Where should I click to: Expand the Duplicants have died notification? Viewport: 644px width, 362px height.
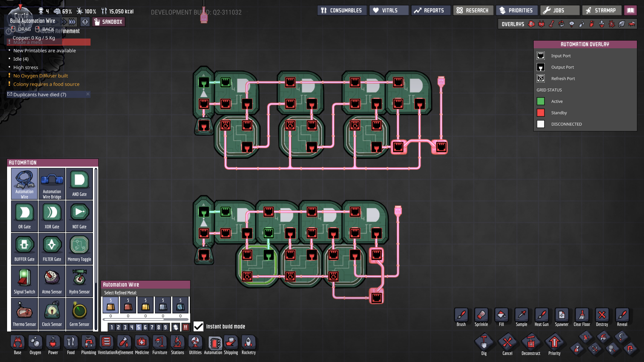40,95
